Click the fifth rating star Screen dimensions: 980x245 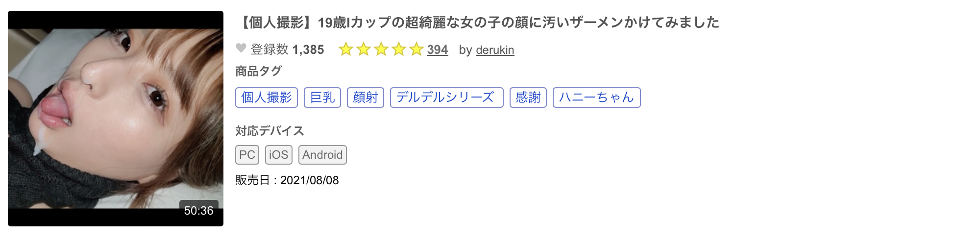pyautogui.click(x=416, y=49)
